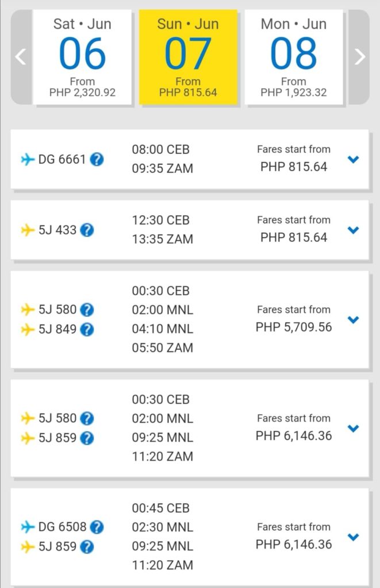
Task: Select Sat Jun 06 date tab
Action: click(x=82, y=57)
